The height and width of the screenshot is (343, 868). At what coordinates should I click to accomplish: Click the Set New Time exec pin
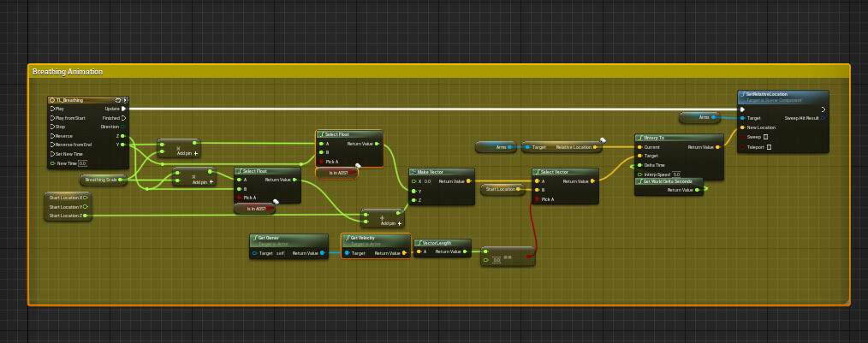tap(52, 154)
